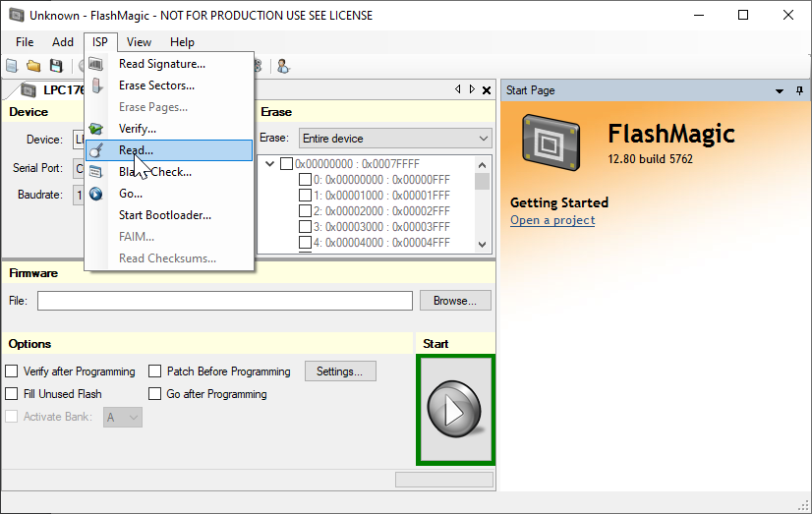This screenshot has height=514, width=812.
Task: Click the New project toolbar icon
Action: 12,66
